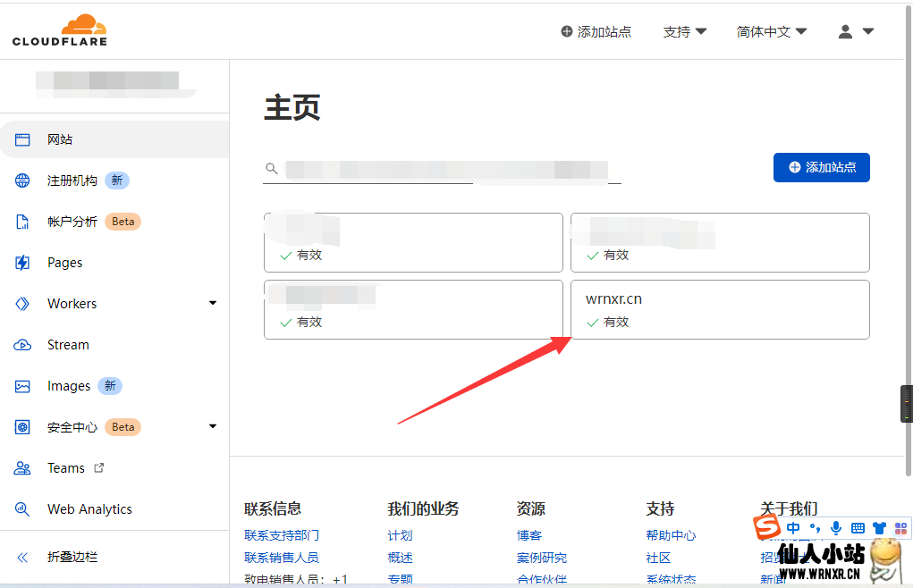Click the Pages lightning icon
Screen dimensions: 913x588
(22, 263)
